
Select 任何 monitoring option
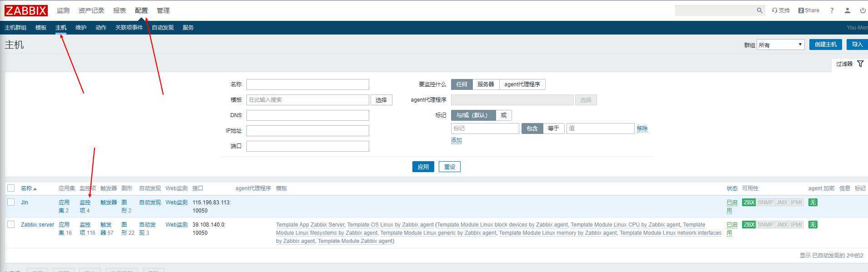point(462,84)
